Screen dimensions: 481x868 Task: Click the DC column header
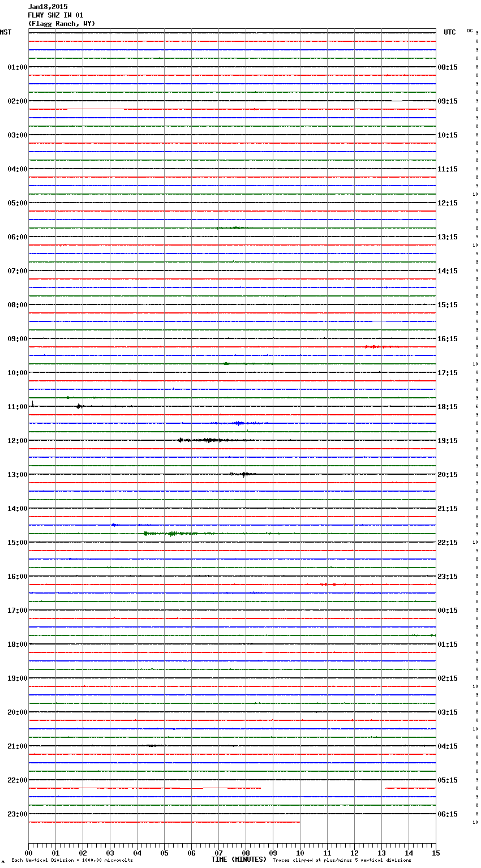coord(470,31)
